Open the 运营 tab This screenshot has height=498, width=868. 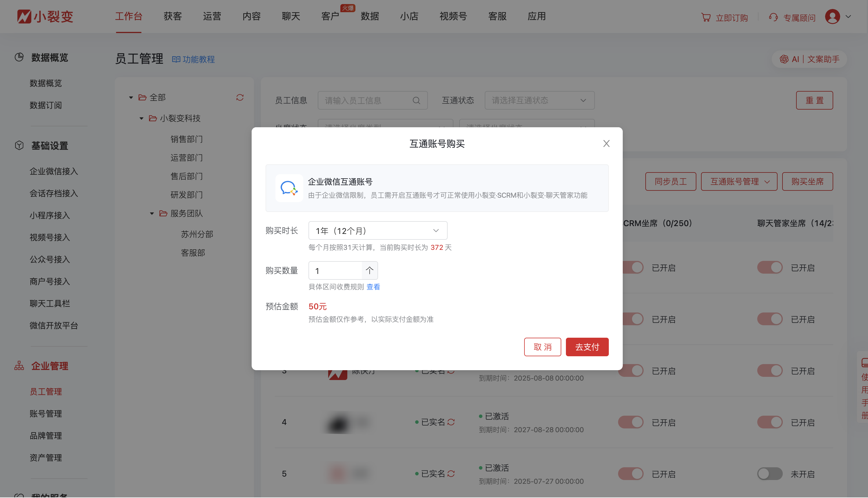pyautogui.click(x=212, y=17)
